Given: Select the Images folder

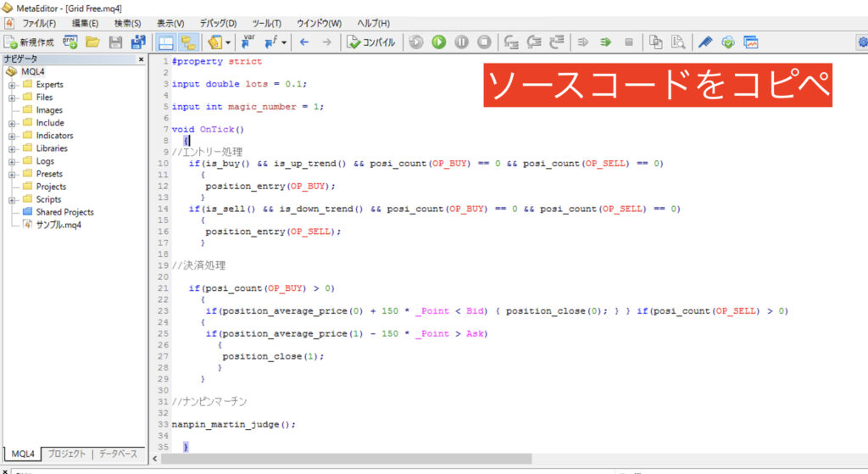Looking at the screenshot, I should 49,109.
